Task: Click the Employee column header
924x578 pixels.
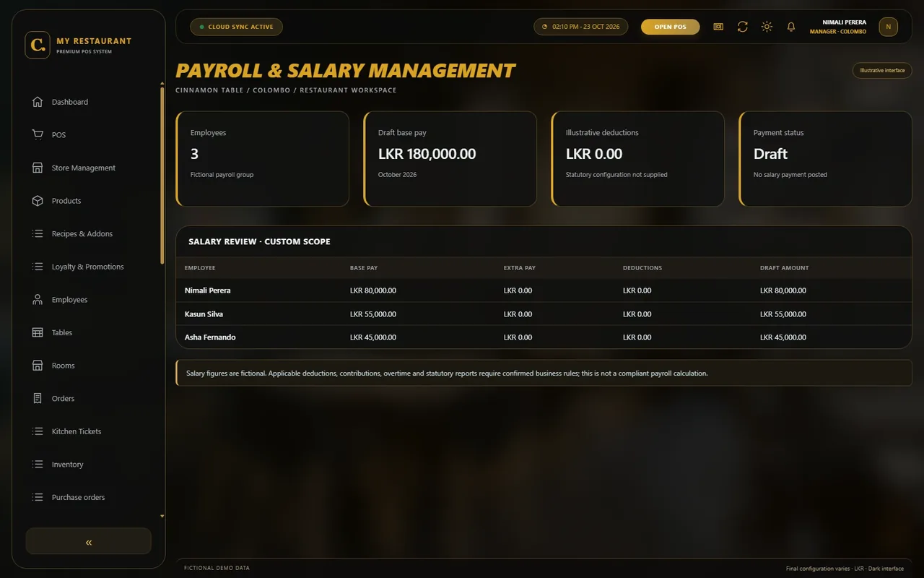Action: 200,268
